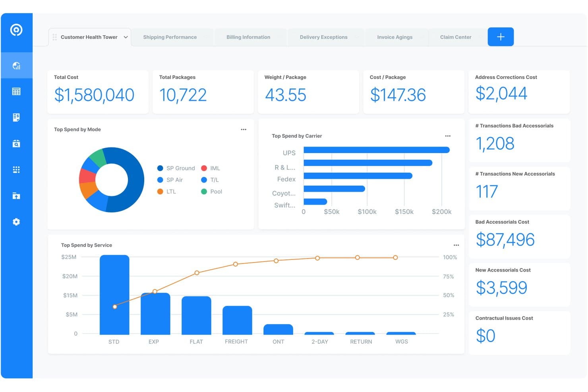Click the T/L legend dot
Image resolution: width=588 pixels, height=392 pixels.
point(204,180)
